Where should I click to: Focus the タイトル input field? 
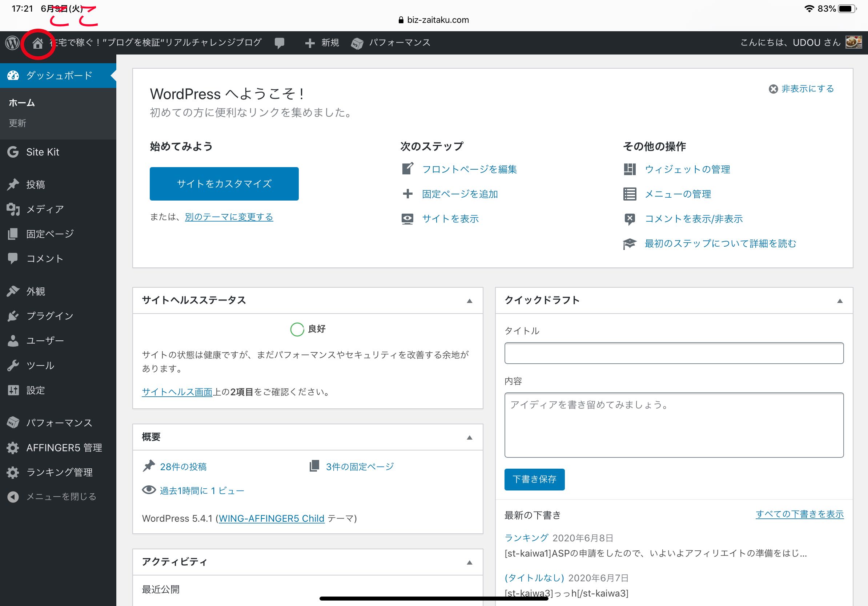click(x=674, y=353)
